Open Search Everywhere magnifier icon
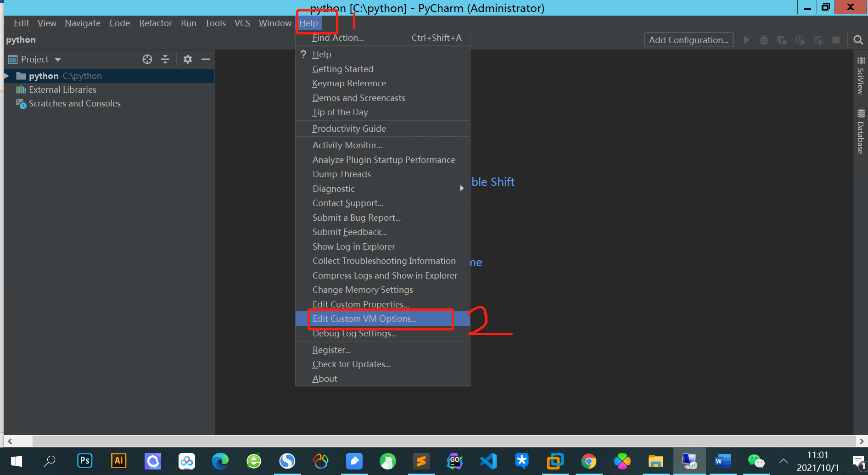This screenshot has width=868, height=475. click(x=858, y=40)
